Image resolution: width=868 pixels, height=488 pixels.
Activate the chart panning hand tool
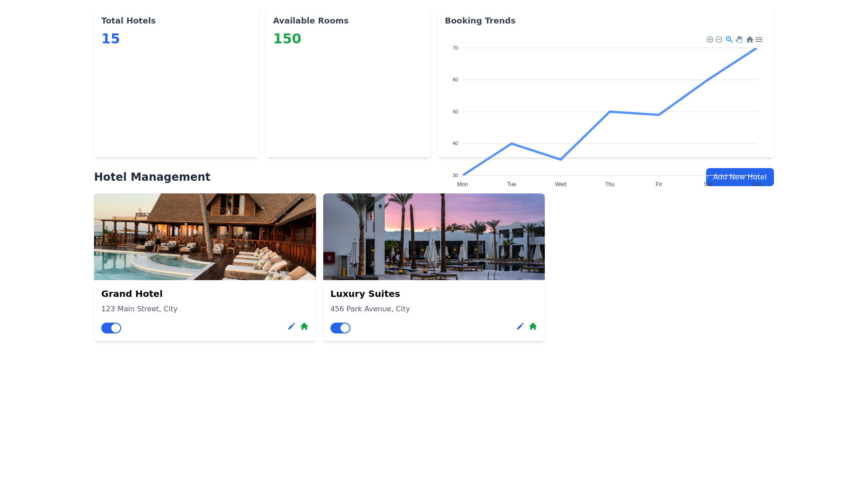pyautogui.click(x=739, y=40)
